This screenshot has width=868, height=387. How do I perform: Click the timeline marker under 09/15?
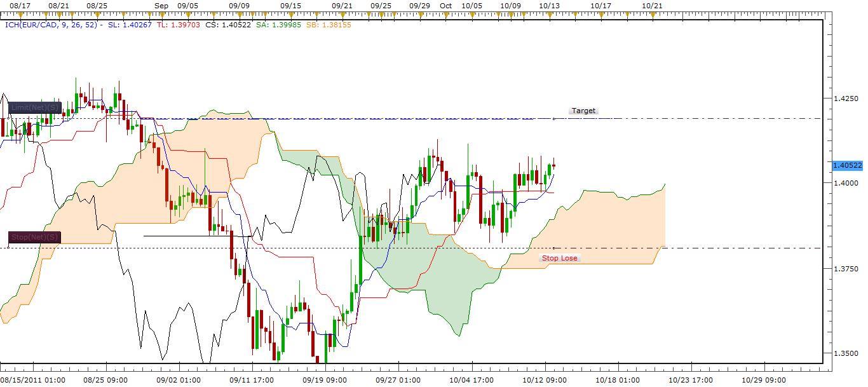click(290, 13)
